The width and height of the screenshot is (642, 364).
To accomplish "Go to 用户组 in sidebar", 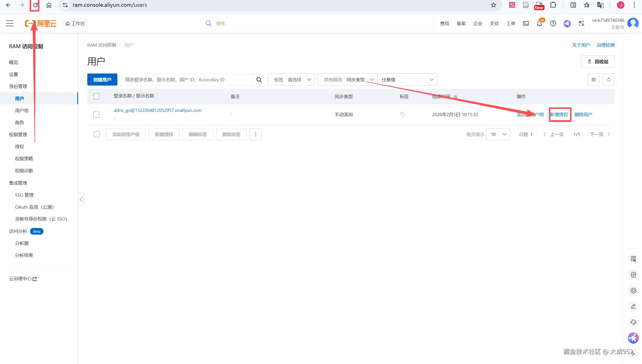I will [22, 111].
